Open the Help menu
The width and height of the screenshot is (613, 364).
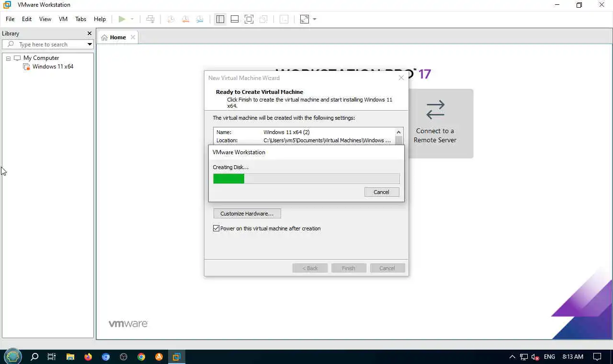(100, 19)
